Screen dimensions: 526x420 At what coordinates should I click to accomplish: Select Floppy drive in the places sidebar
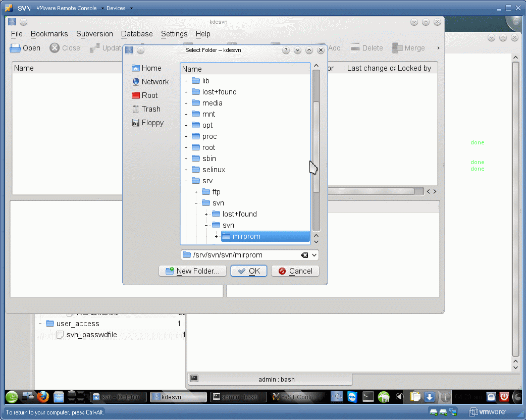click(151, 123)
